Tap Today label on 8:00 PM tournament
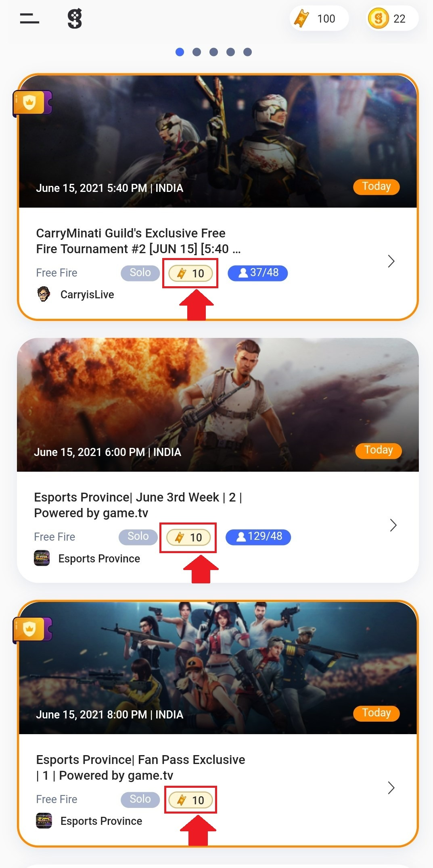433x868 pixels. (377, 713)
